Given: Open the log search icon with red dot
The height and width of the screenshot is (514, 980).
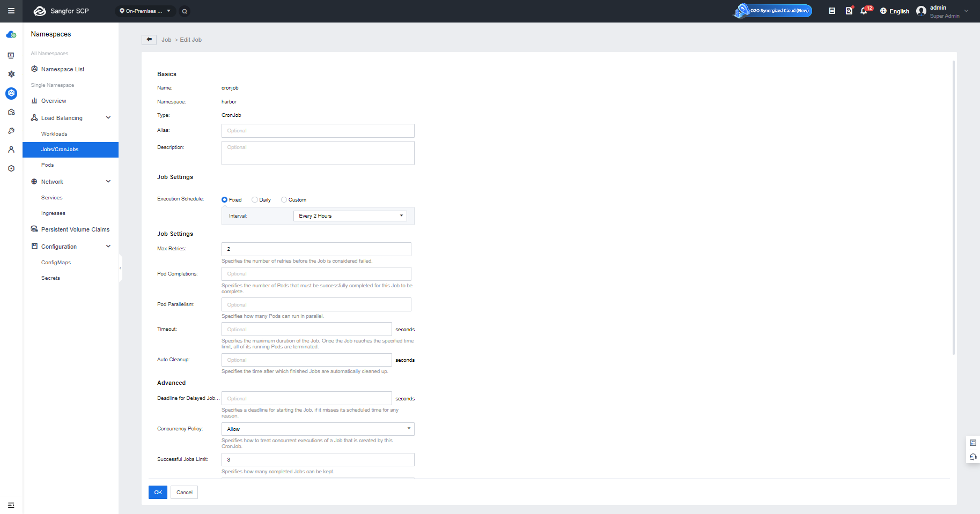Looking at the screenshot, I should (849, 11).
